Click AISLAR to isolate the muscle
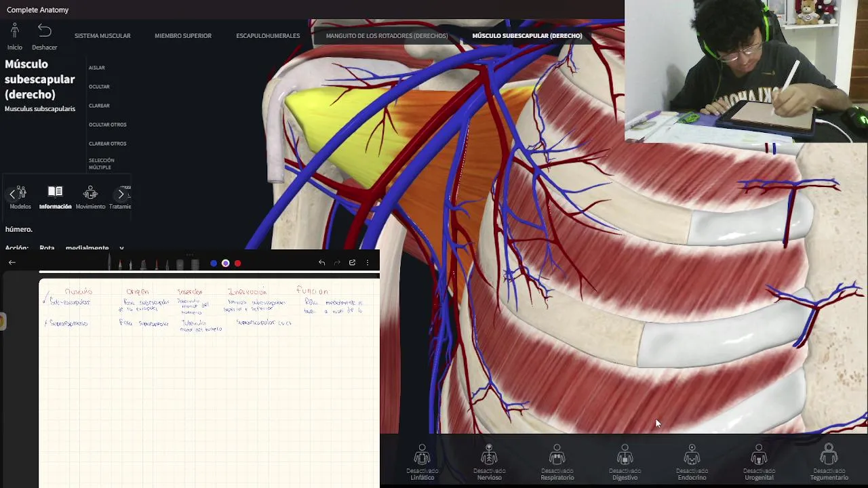Image resolution: width=868 pixels, height=488 pixels. pyautogui.click(x=97, y=68)
